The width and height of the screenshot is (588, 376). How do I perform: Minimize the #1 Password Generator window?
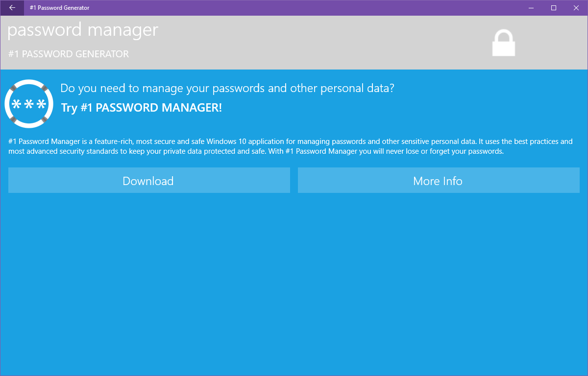coord(531,8)
